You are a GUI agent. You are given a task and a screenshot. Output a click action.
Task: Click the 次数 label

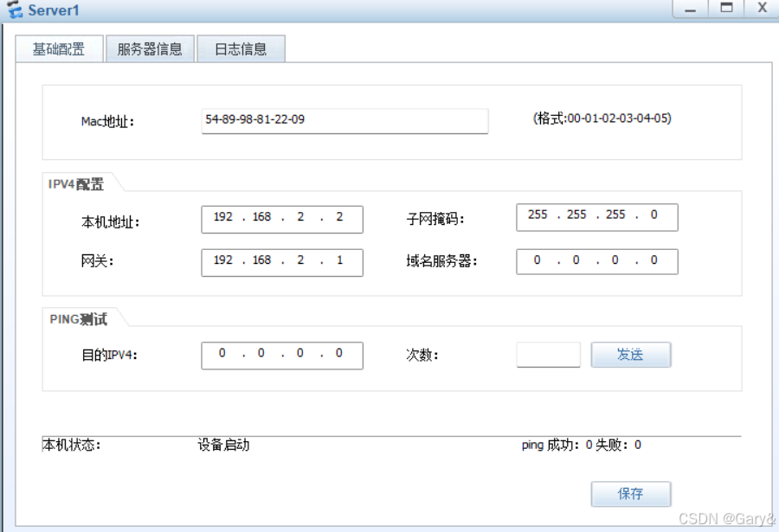click(422, 355)
